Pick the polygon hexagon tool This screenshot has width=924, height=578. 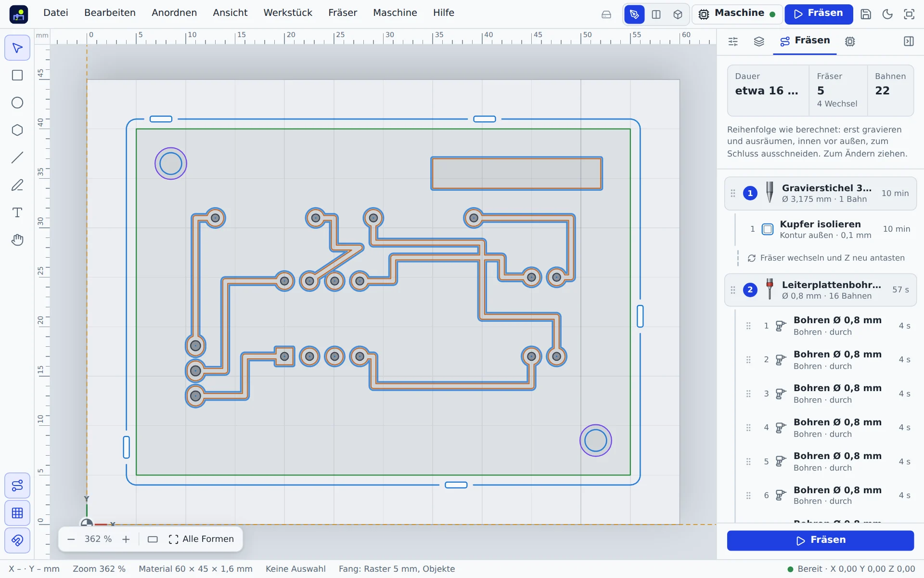coord(17,130)
